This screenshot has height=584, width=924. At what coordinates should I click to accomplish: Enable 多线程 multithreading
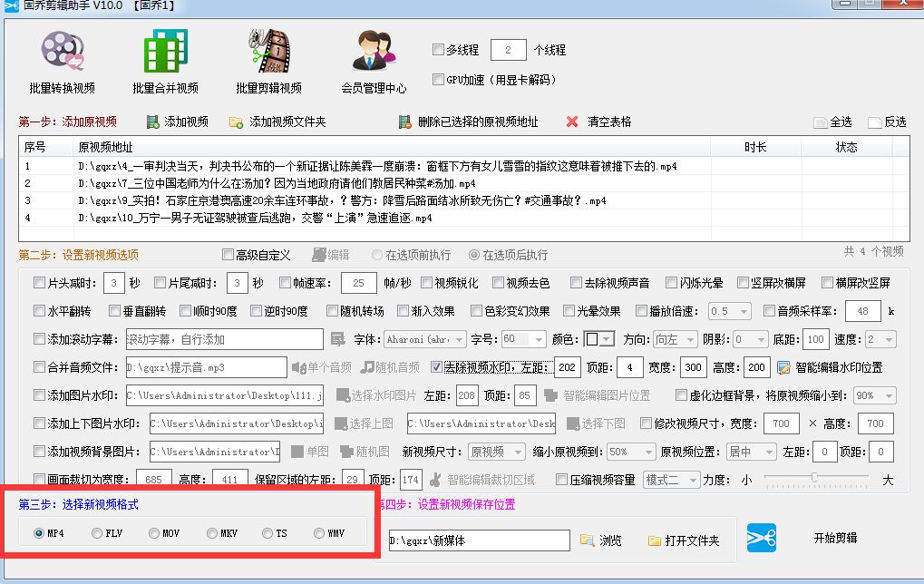coord(439,49)
